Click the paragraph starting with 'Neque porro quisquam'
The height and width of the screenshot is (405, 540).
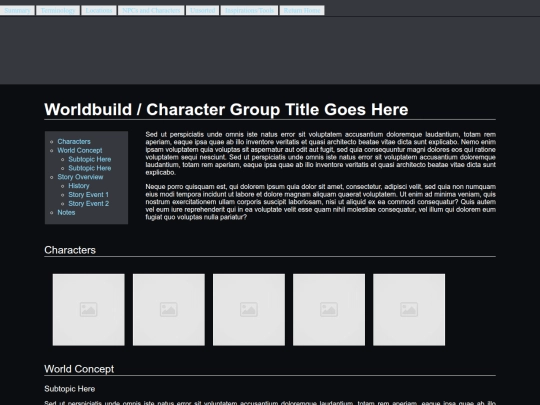[x=321, y=202]
